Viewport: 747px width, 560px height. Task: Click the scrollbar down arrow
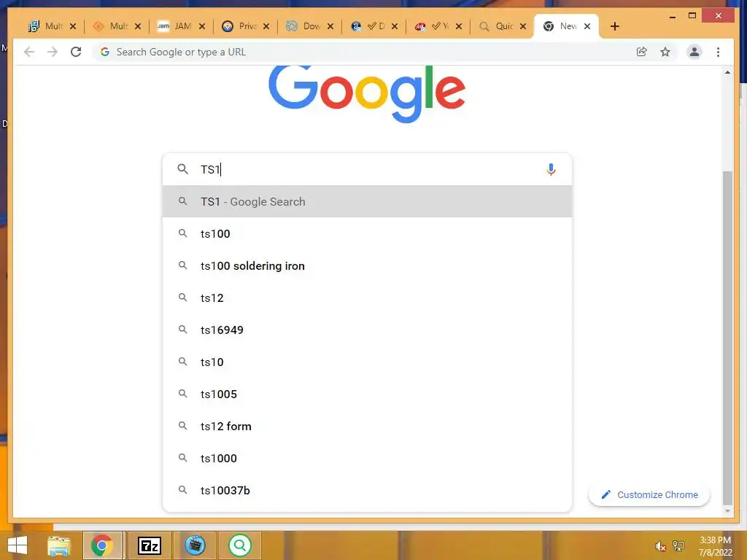pyautogui.click(x=727, y=511)
